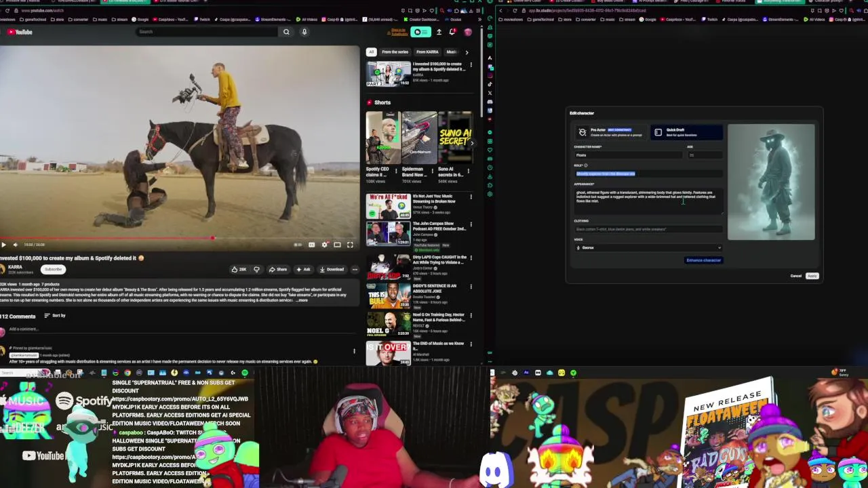Open the Spotify CEO claims short

coord(382,138)
